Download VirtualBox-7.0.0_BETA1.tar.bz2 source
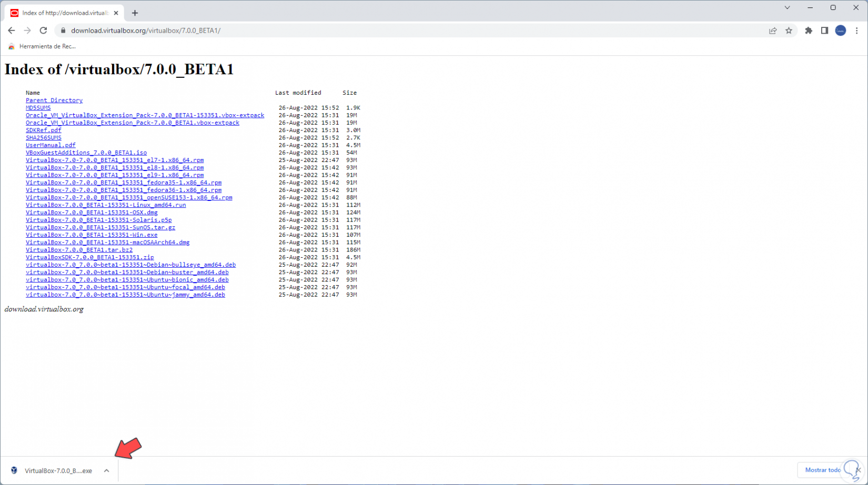 pyautogui.click(x=79, y=250)
